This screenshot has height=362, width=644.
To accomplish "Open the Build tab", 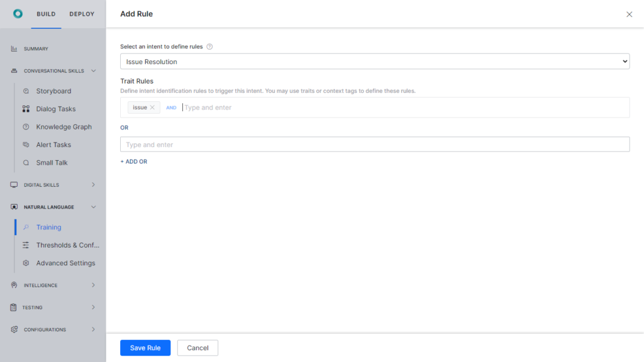I will [46, 14].
